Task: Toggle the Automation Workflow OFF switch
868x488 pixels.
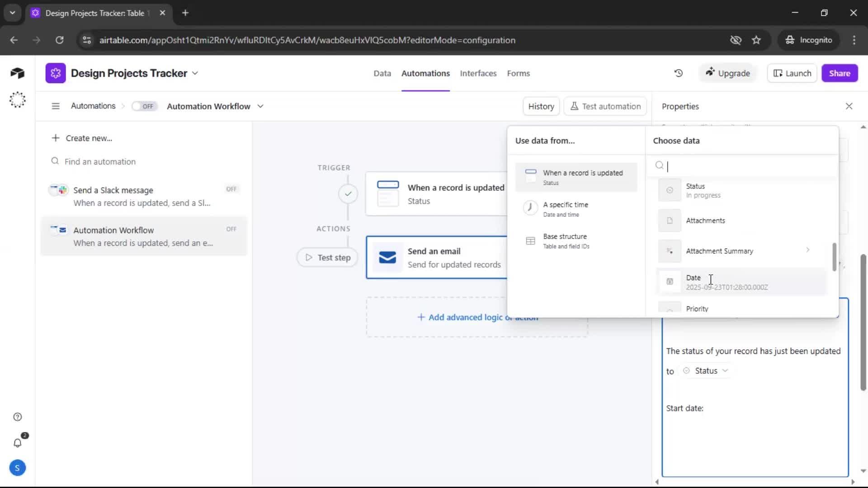Action: (144, 106)
